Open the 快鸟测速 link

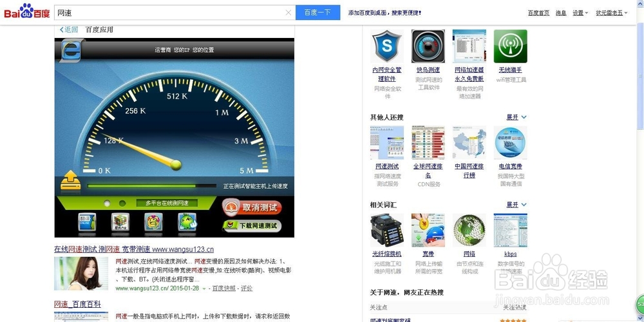tap(428, 70)
